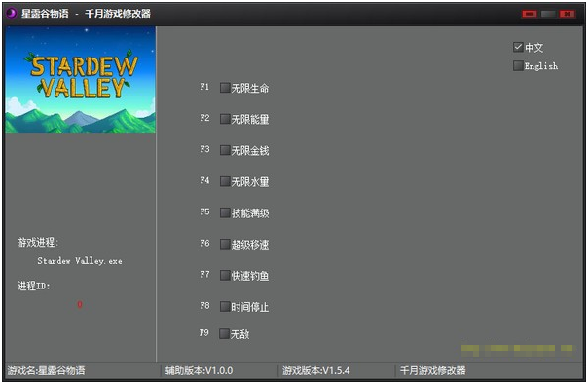Screen dimensions: 588x384
Task: Click the F8 hotkey label
Action: point(204,306)
